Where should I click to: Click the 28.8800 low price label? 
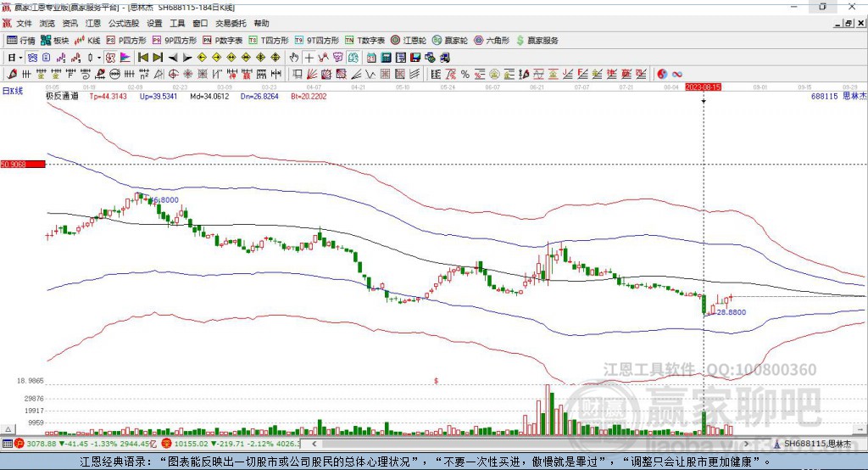pyautogui.click(x=732, y=312)
